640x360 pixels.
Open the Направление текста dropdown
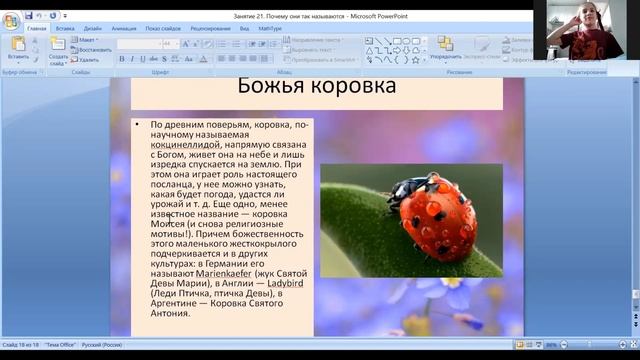pyautogui.click(x=313, y=40)
